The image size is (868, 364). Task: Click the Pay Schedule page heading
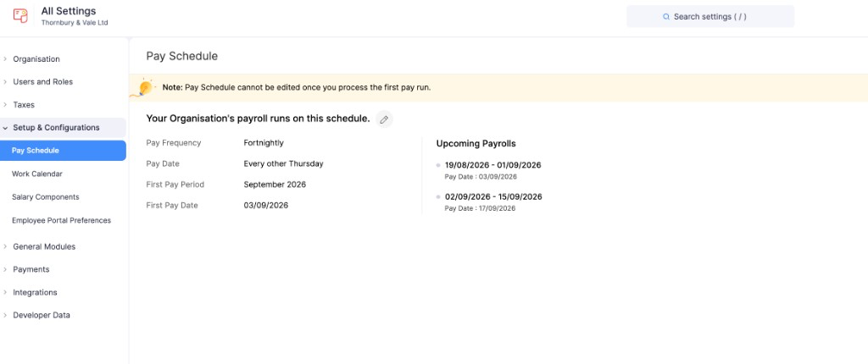click(182, 56)
